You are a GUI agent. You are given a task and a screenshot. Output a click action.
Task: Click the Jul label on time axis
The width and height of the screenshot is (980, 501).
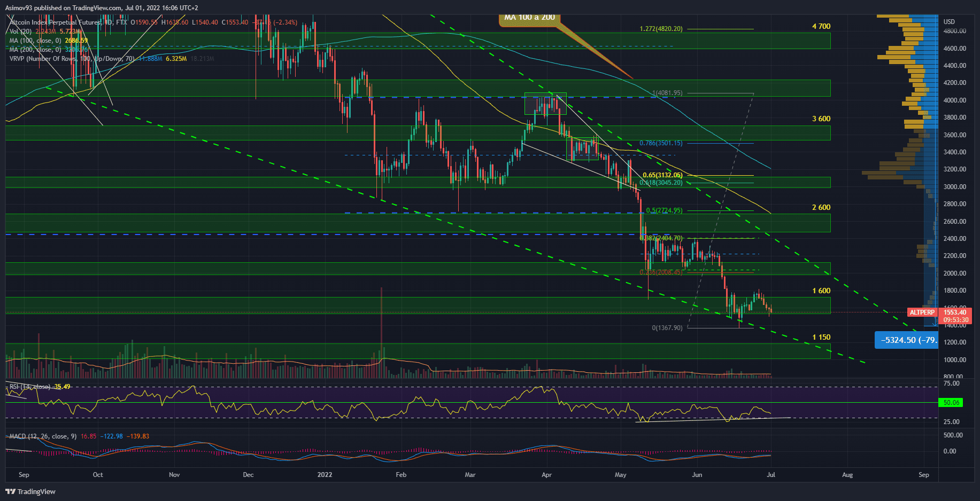pos(771,475)
